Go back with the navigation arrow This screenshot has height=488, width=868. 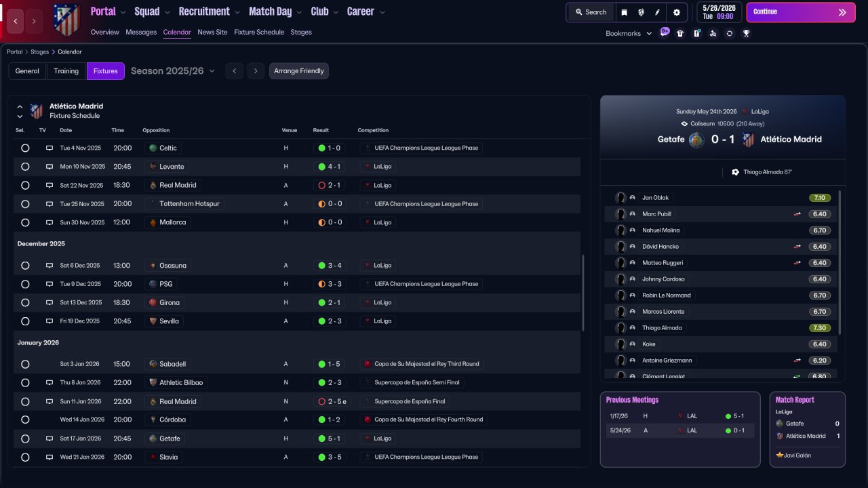point(16,22)
